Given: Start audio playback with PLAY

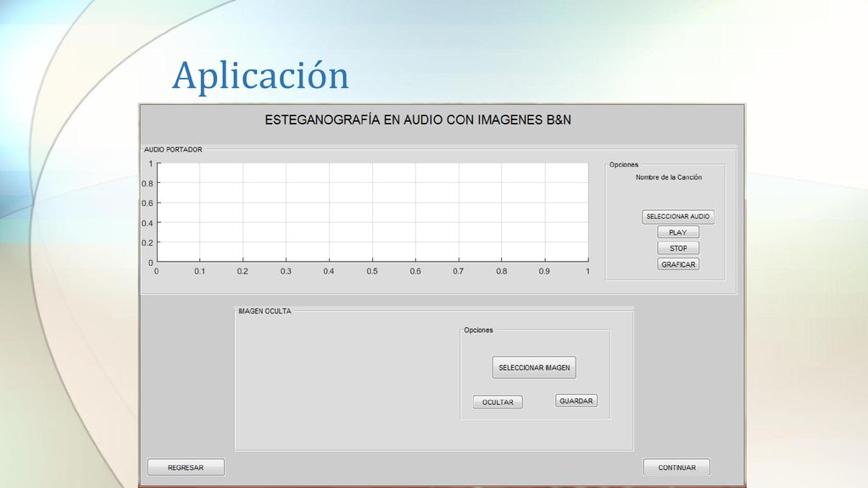Looking at the screenshot, I should pos(677,232).
